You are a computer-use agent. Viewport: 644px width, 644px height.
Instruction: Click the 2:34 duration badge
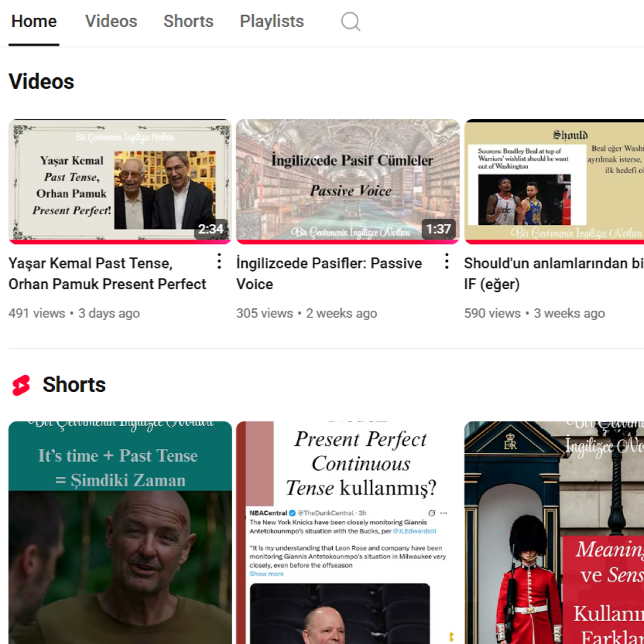click(211, 229)
